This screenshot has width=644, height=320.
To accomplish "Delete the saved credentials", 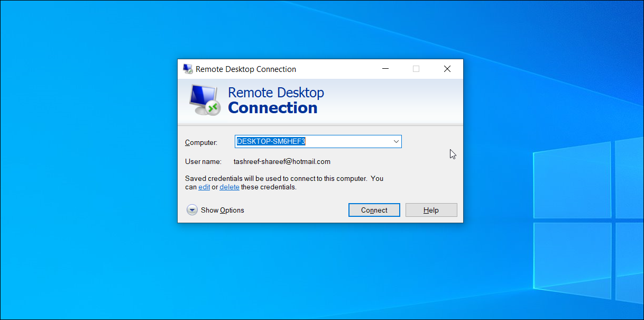I will click(229, 187).
